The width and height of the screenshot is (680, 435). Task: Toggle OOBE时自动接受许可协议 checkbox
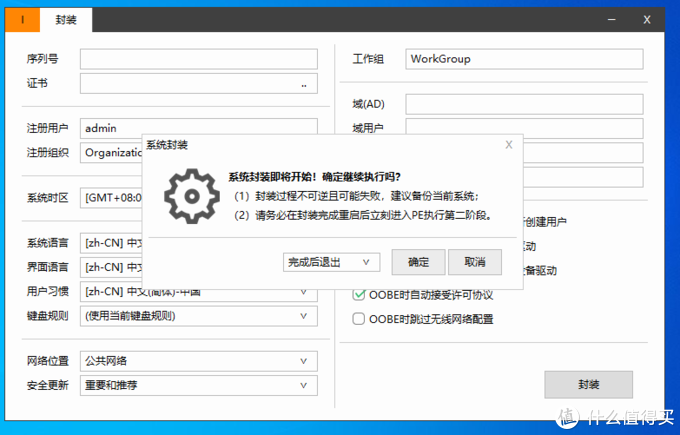[x=360, y=295]
